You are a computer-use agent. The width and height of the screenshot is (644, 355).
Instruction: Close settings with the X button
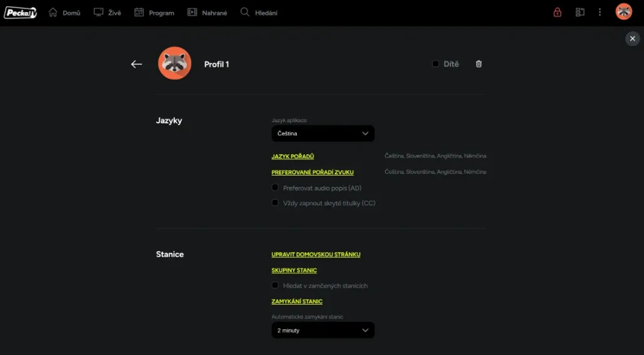[632, 39]
